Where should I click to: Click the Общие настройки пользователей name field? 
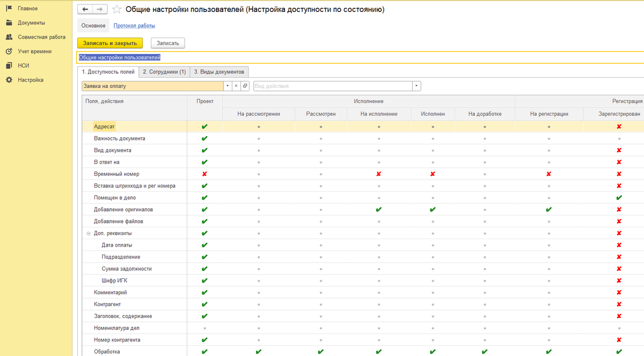(322, 57)
